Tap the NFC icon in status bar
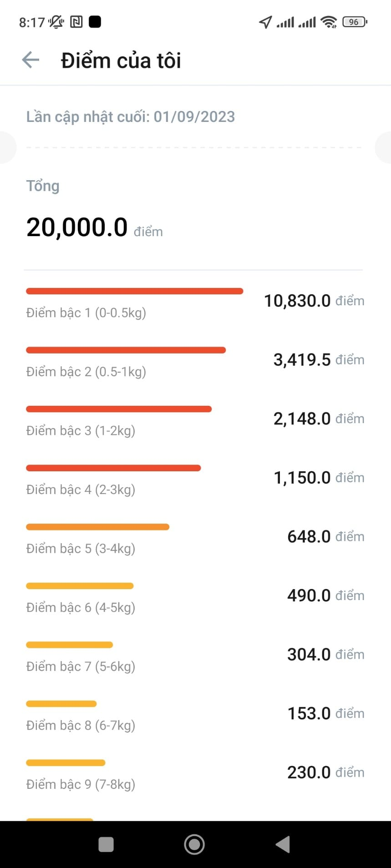Screen dimensions: 391x868 tap(76, 22)
